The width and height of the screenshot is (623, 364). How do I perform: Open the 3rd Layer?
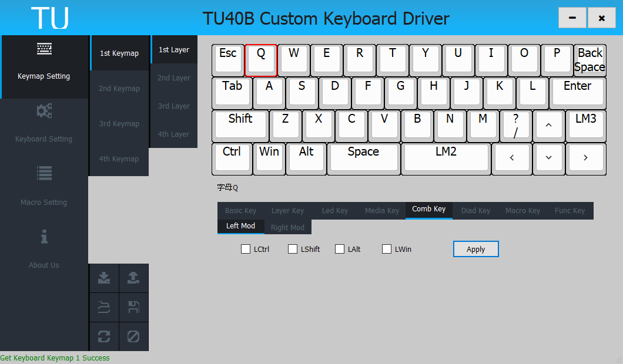click(x=174, y=106)
